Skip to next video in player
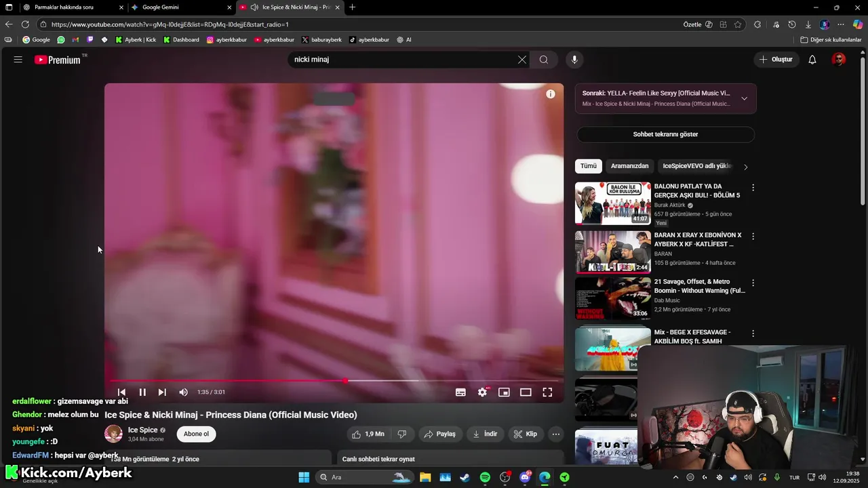 click(162, 392)
